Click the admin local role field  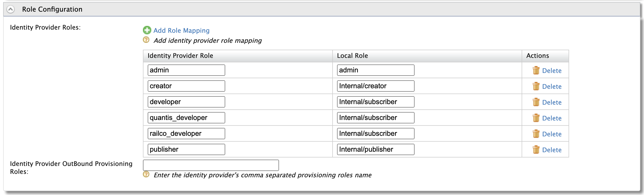(x=376, y=70)
